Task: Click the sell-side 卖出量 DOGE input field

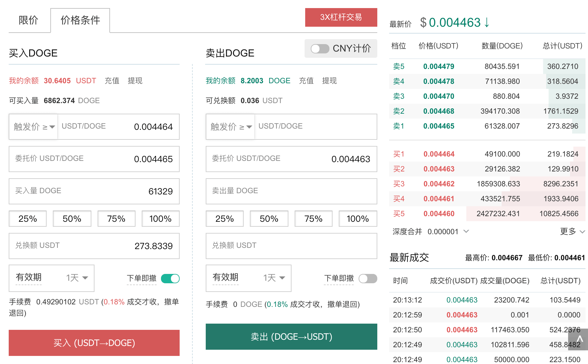Action: click(x=291, y=191)
